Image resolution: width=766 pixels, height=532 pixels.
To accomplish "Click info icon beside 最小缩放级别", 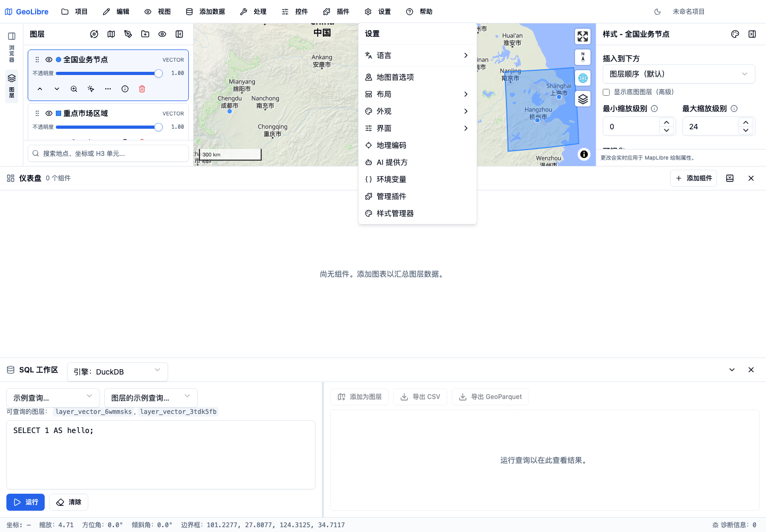I will click(x=654, y=109).
